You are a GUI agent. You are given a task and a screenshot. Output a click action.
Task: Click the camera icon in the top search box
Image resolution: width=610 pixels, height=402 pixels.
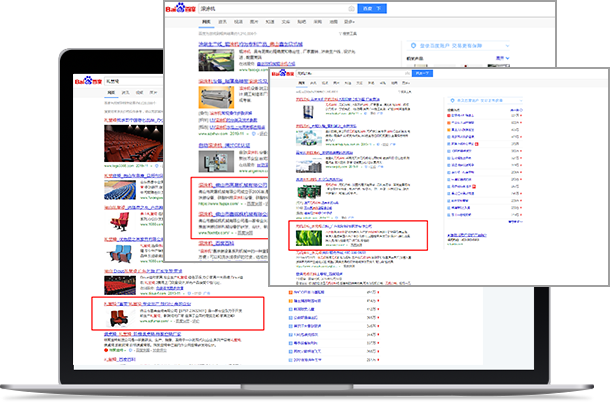[349, 10]
